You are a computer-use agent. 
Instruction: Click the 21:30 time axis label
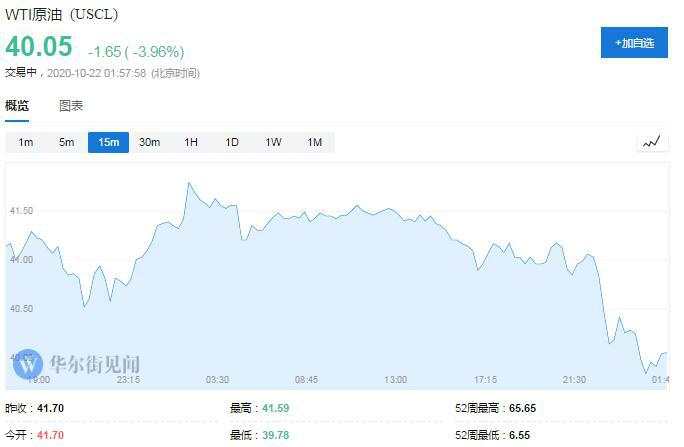point(574,380)
